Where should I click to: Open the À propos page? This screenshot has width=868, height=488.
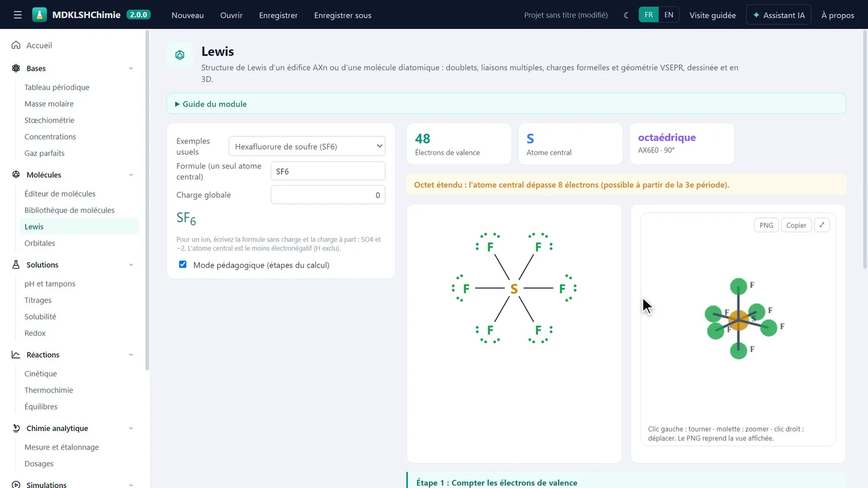(838, 15)
